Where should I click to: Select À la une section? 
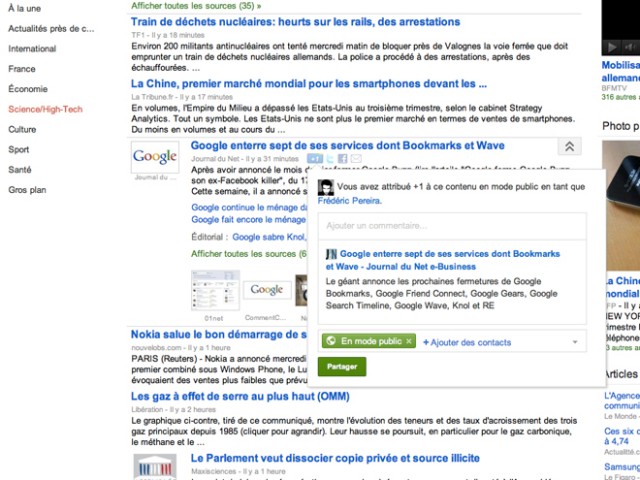(x=24, y=8)
